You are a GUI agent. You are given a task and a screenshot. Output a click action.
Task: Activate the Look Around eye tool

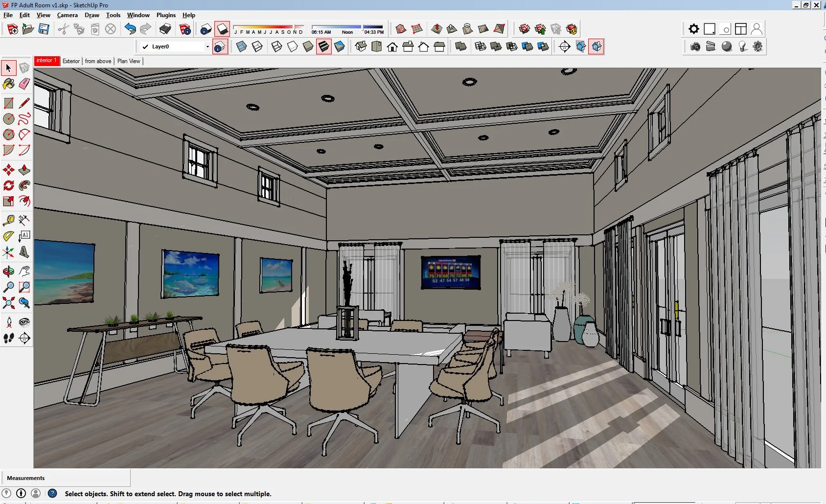click(24, 321)
